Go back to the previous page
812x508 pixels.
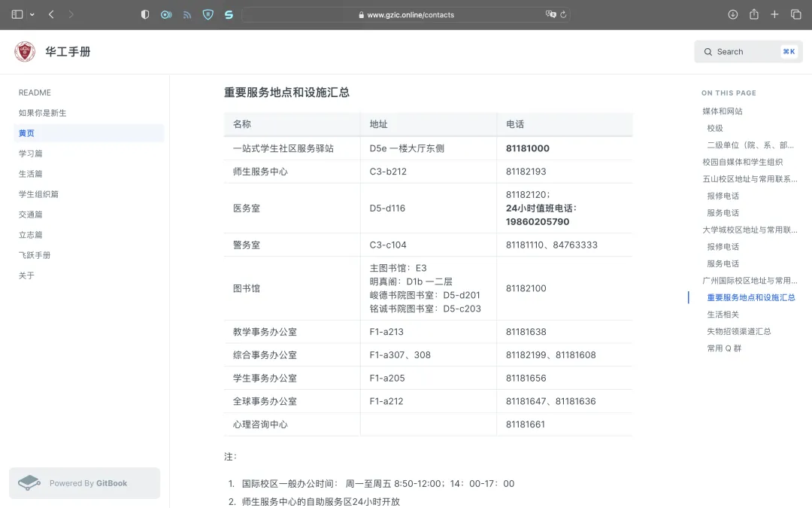pyautogui.click(x=51, y=14)
